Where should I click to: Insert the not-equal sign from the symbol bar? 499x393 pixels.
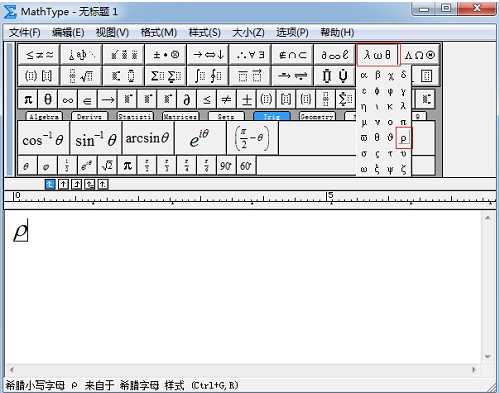click(x=227, y=99)
